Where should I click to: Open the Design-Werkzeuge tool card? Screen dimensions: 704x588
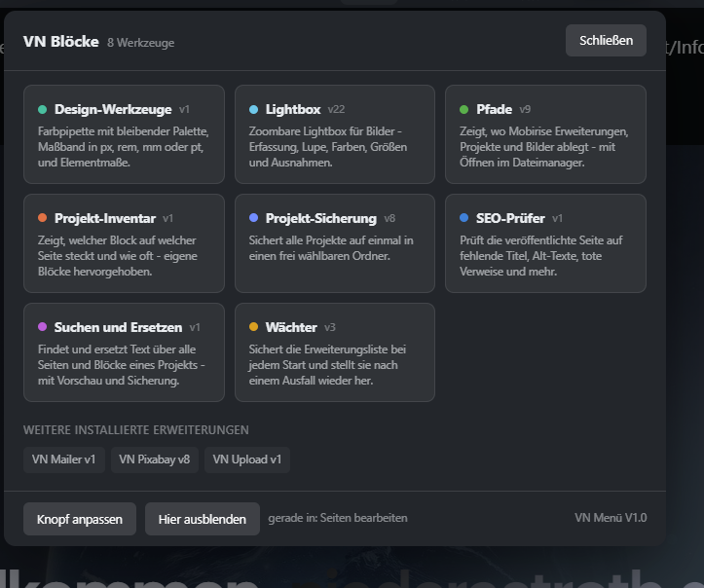coord(124,134)
